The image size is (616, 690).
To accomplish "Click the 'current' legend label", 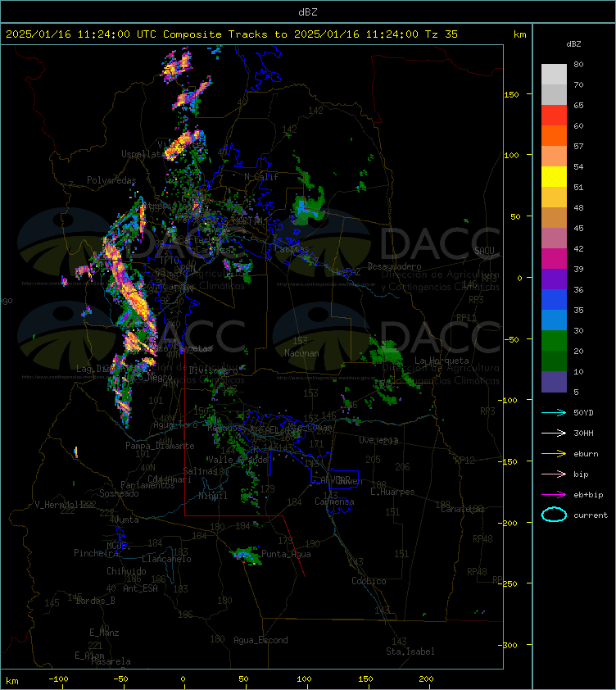I will point(591,515).
